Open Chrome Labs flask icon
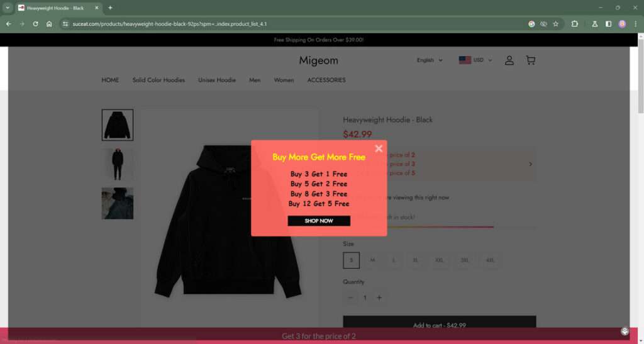This screenshot has width=644, height=344. (x=595, y=24)
